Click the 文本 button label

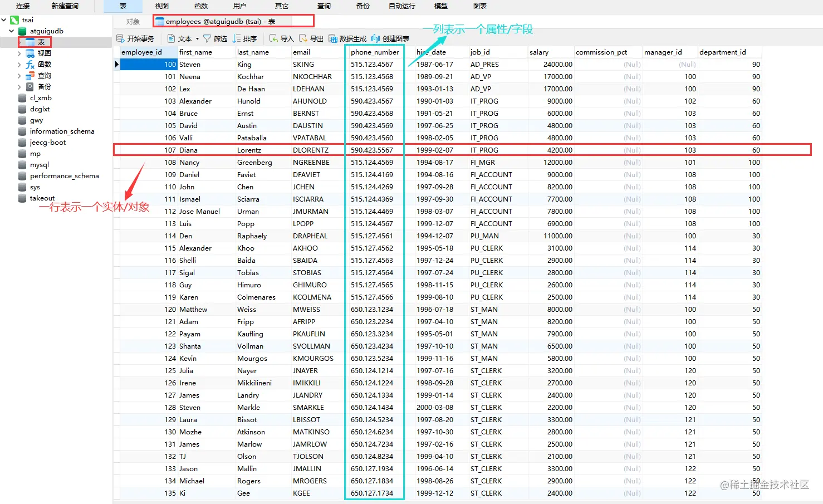[185, 39]
